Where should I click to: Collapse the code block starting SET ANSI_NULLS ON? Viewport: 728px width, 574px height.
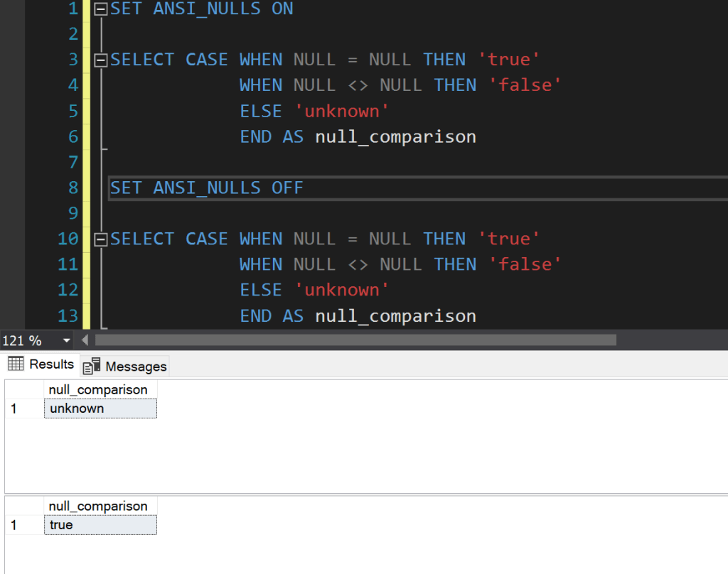click(x=101, y=9)
